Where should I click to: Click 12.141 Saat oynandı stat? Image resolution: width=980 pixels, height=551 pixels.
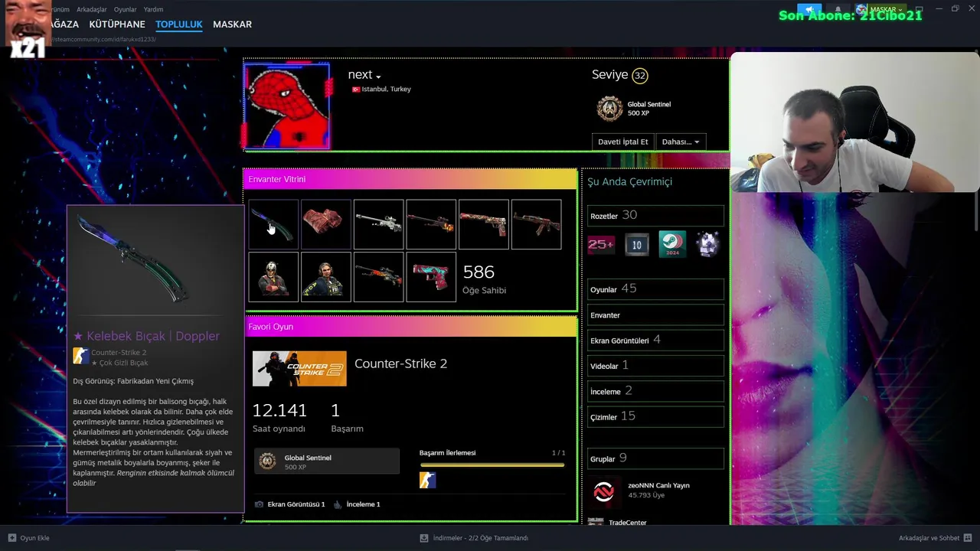click(x=279, y=417)
